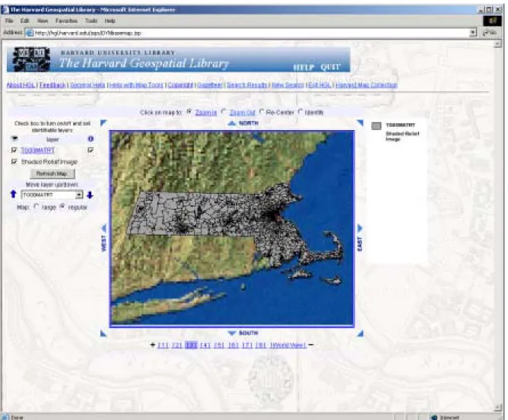Click the page scrollbar up arrow
This screenshot has height=420, width=508.
pos(498,44)
